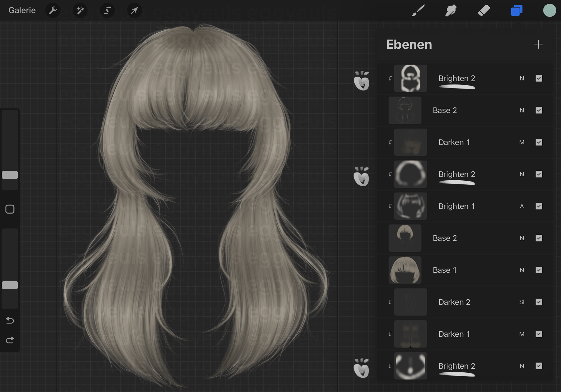This screenshot has height=392, width=561.
Task: Open the blend mode M on top Darken 1
Action: (522, 142)
